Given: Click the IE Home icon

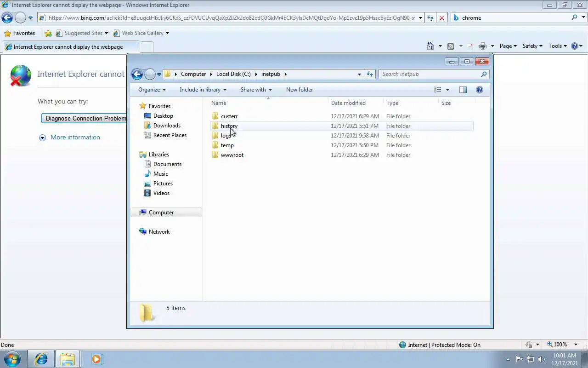Looking at the screenshot, I should [x=430, y=46].
